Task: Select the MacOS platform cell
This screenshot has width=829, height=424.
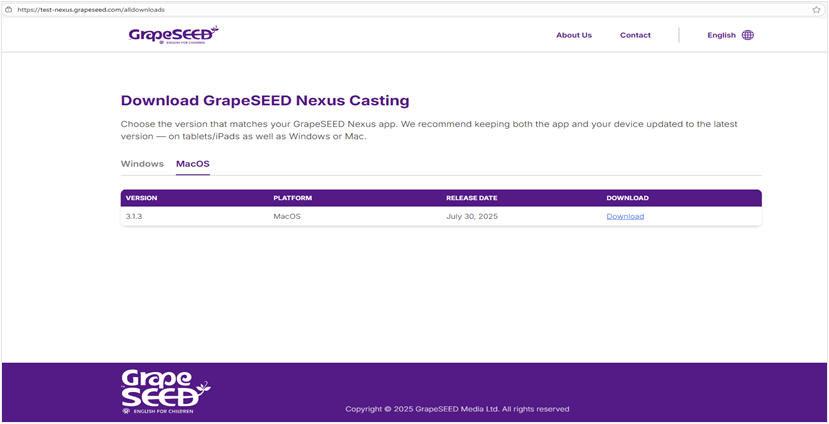Action: coord(287,216)
